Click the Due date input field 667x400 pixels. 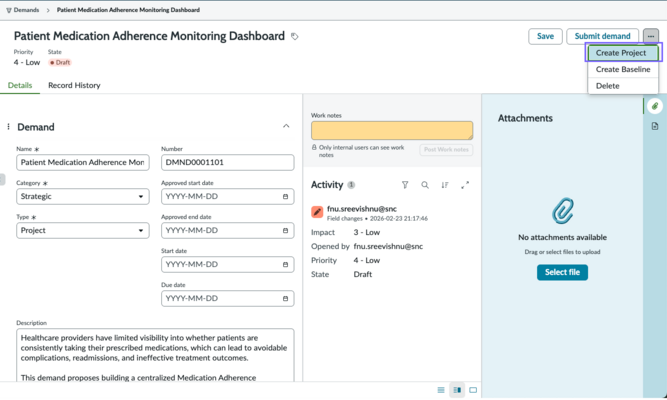point(228,299)
